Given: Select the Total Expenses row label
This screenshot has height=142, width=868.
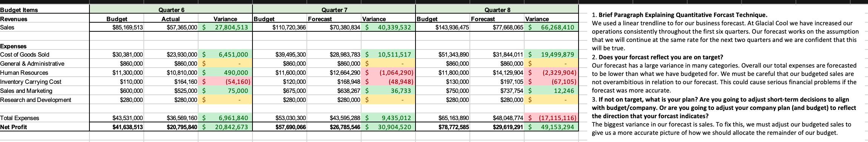Looking at the screenshot, I should click(45, 118).
